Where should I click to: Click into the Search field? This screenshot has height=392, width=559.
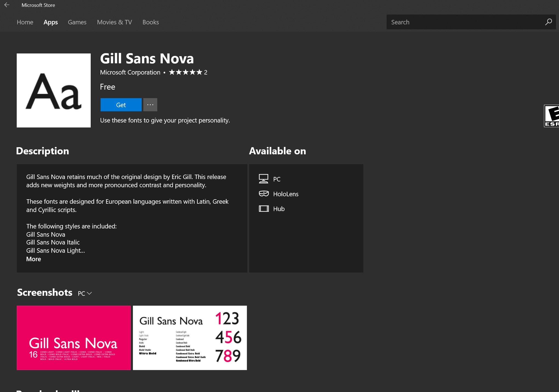[465, 22]
